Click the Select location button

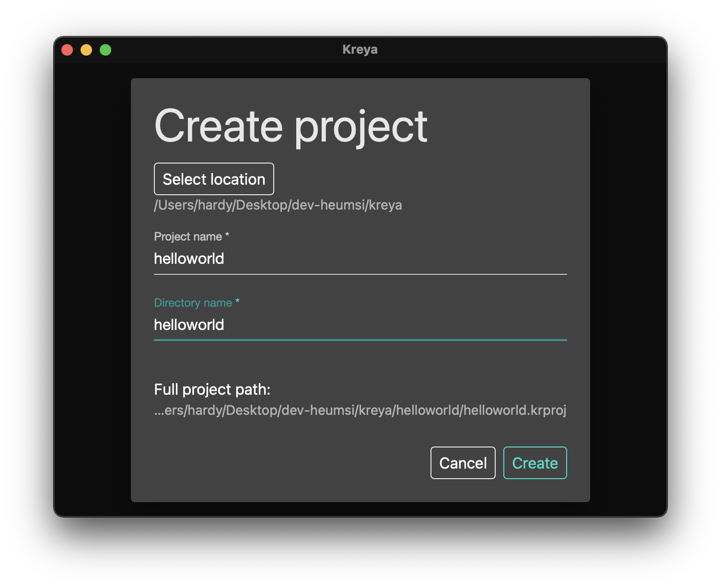(214, 179)
